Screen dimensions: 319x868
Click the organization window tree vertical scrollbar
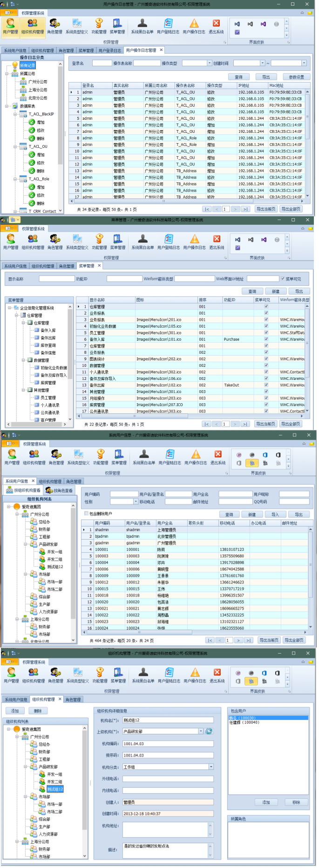(x=85, y=791)
